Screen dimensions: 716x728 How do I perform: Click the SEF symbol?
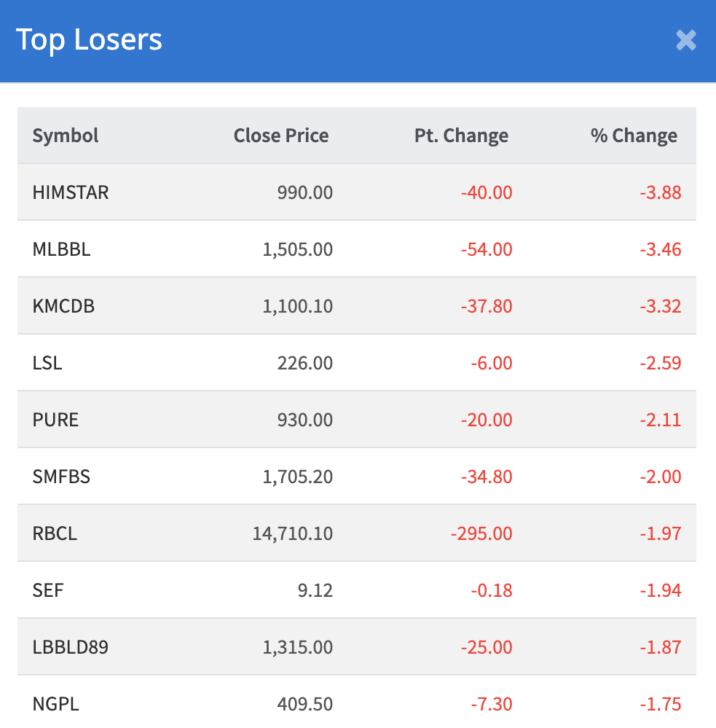[48, 590]
